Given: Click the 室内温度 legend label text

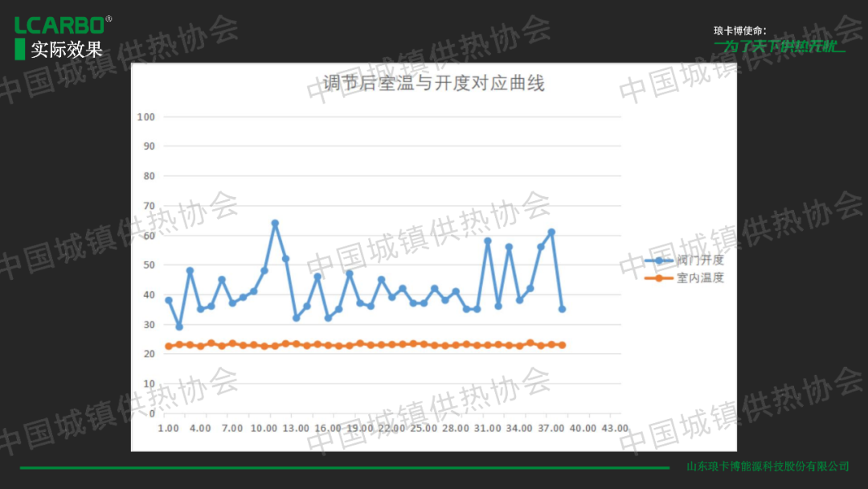Looking at the screenshot, I should (x=700, y=278).
